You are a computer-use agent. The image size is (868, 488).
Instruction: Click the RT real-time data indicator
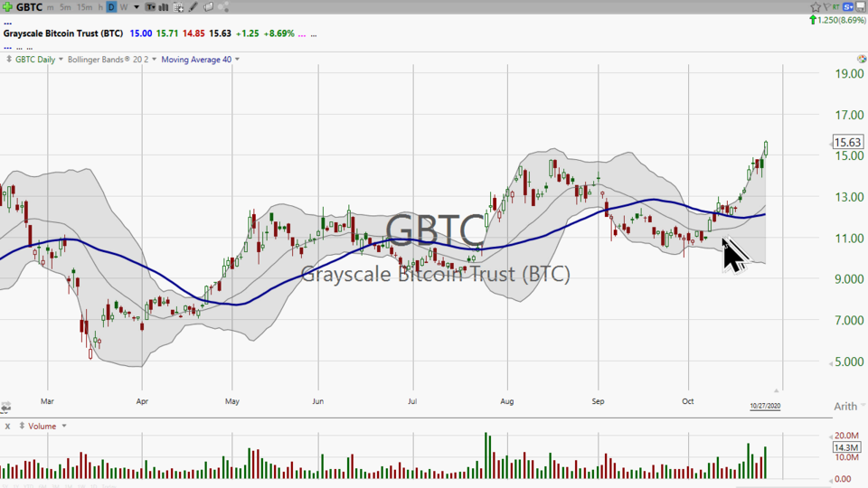835,6
